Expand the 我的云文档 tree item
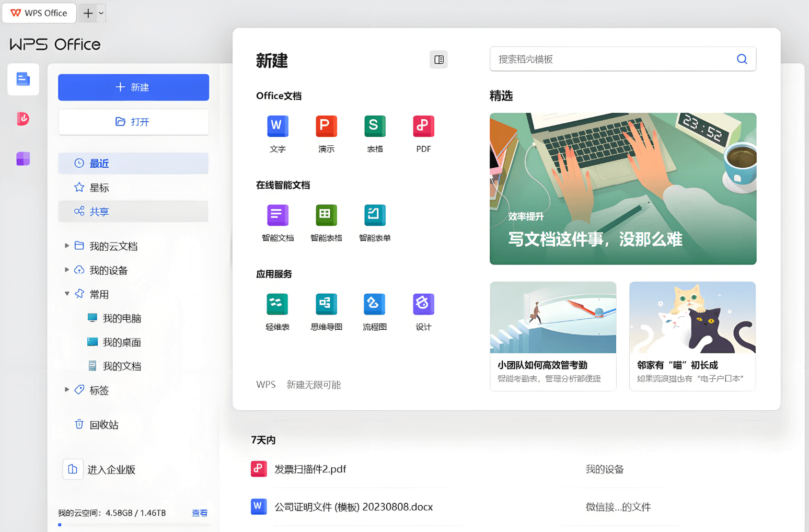Viewport: 809px width, 532px height. click(67, 246)
